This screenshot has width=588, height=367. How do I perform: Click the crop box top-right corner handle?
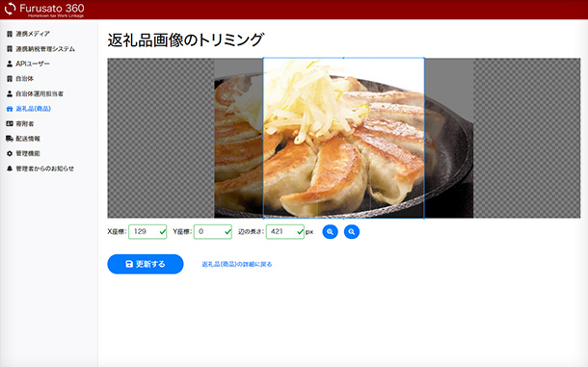(424, 58)
